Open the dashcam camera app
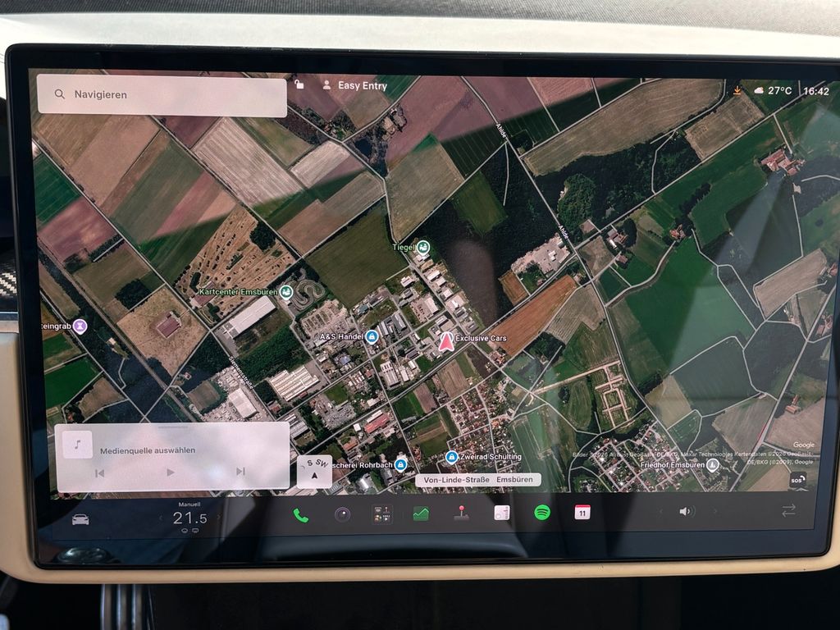The width and height of the screenshot is (840, 630). pyautogui.click(x=342, y=515)
